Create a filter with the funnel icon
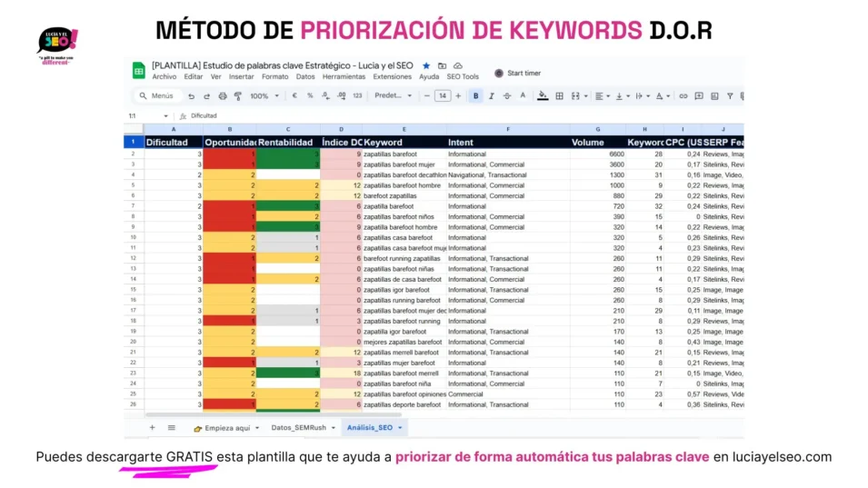The width and height of the screenshot is (868, 488). [730, 95]
